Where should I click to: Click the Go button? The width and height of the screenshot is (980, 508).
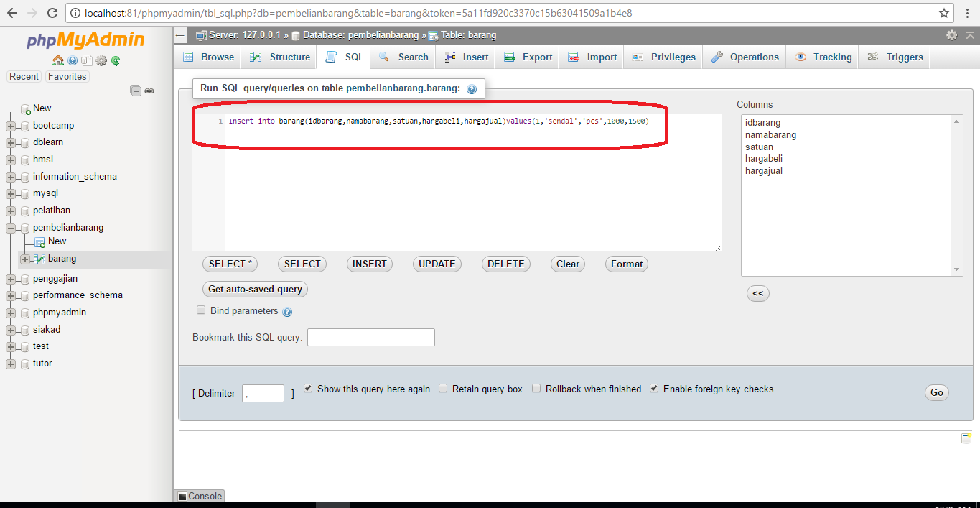pyautogui.click(x=936, y=392)
